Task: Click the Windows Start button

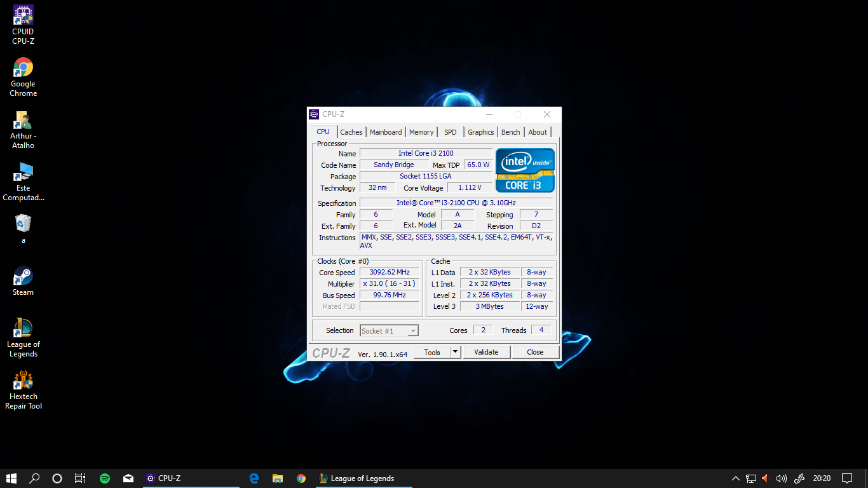Action: (x=11, y=478)
